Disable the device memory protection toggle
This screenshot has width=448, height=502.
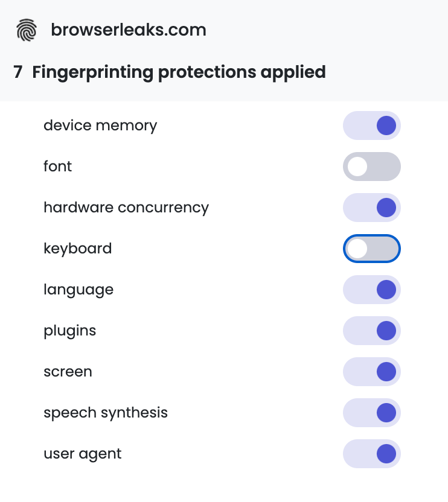click(x=372, y=125)
